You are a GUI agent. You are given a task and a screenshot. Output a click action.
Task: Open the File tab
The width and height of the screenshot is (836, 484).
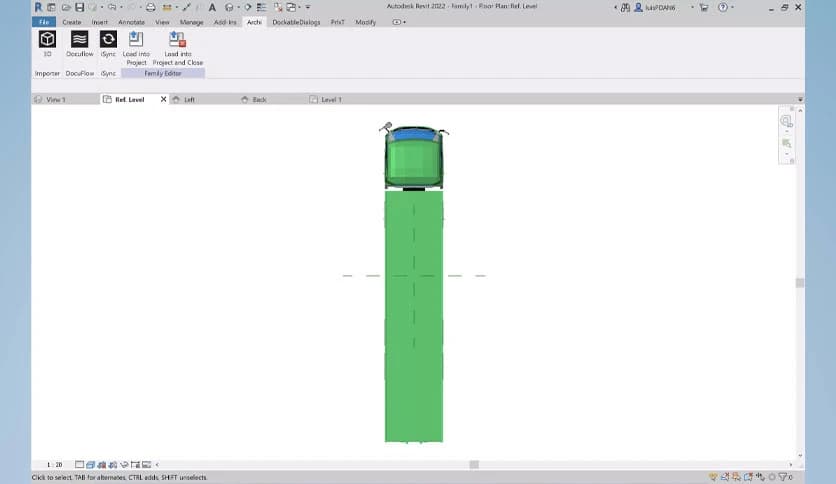click(x=44, y=22)
